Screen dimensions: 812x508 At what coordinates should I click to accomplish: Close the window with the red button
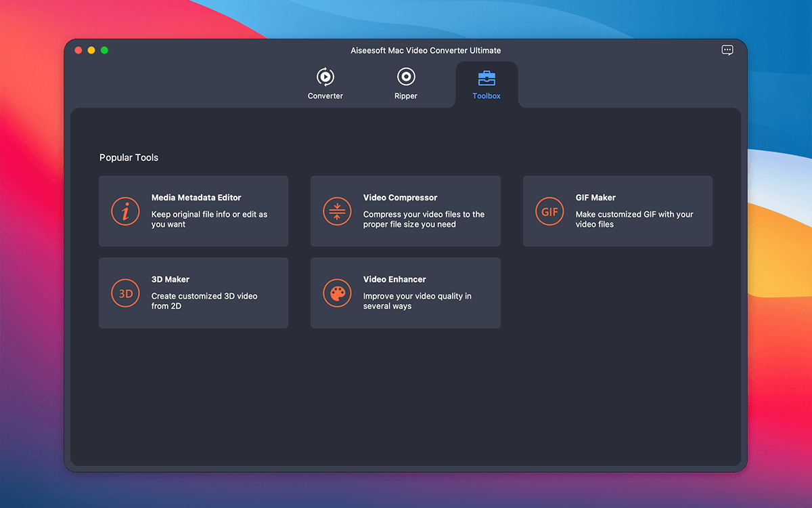[78, 50]
